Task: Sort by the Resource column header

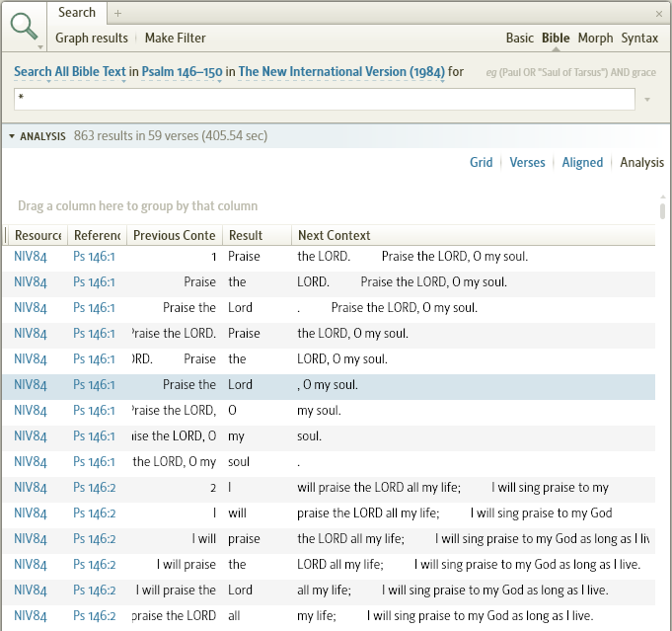Action: click(x=37, y=235)
